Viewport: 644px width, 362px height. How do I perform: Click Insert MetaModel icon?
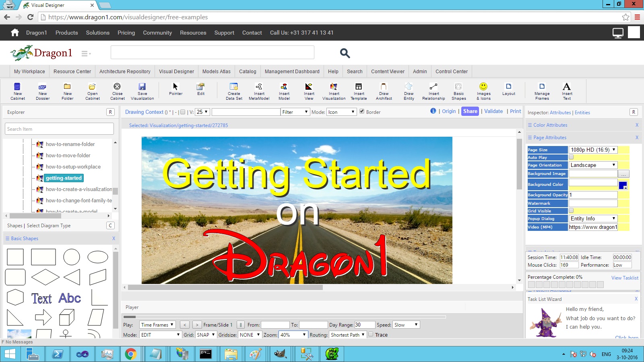[x=259, y=91]
